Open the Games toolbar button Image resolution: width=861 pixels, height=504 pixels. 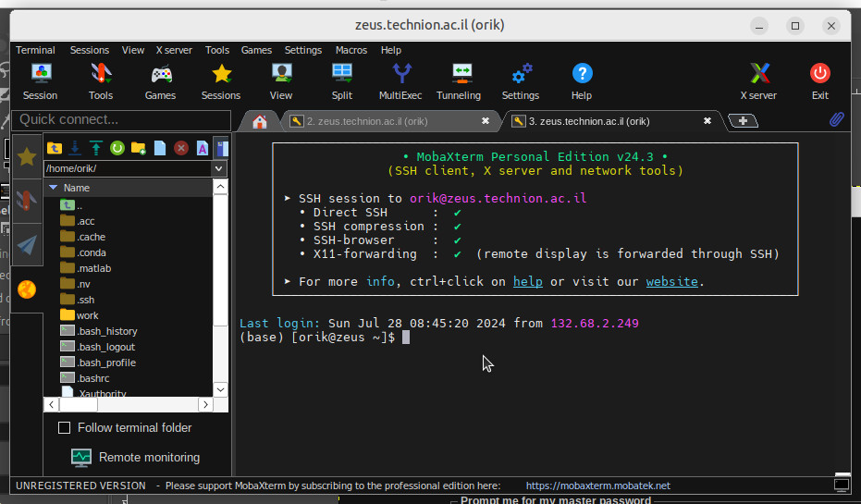160,80
